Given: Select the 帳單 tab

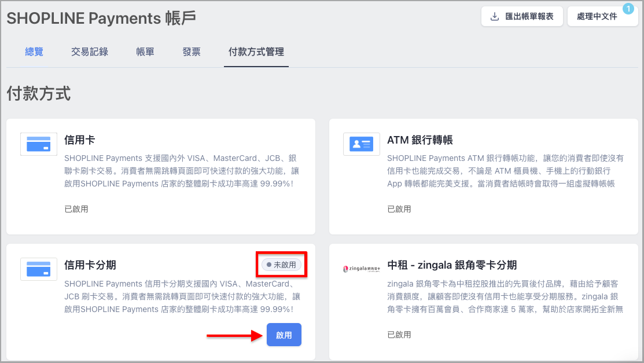Looking at the screenshot, I should (145, 52).
